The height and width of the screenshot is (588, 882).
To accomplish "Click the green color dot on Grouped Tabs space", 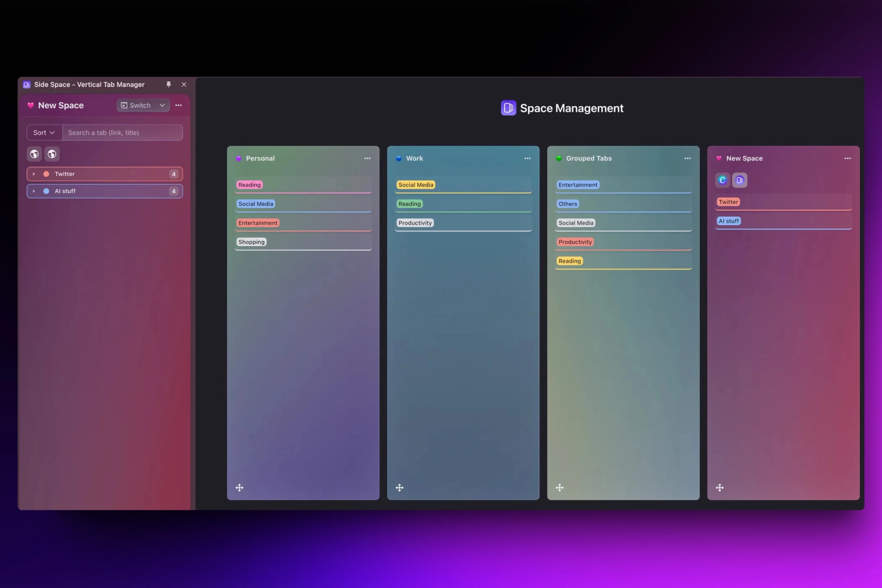I will [x=559, y=158].
